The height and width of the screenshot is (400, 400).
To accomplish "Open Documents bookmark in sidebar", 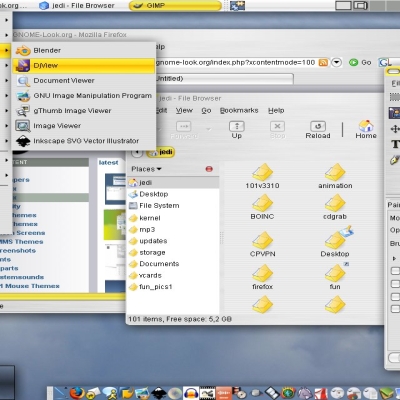I will tap(173, 264).
